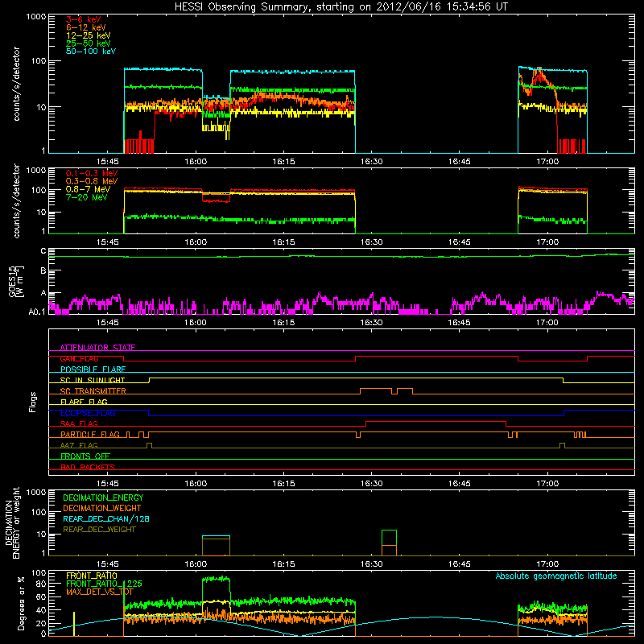The width and height of the screenshot is (644, 644).
Task: Click the ECLIPSE_FLAG label
Action: [x=88, y=413]
